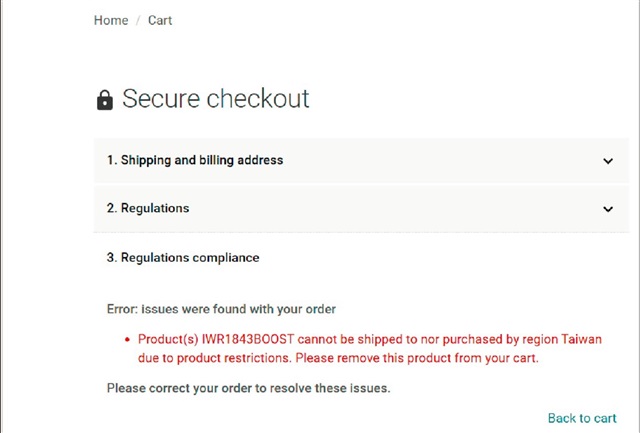
Task: Expand the Regulations section chevron arrow
Action: coord(608,209)
